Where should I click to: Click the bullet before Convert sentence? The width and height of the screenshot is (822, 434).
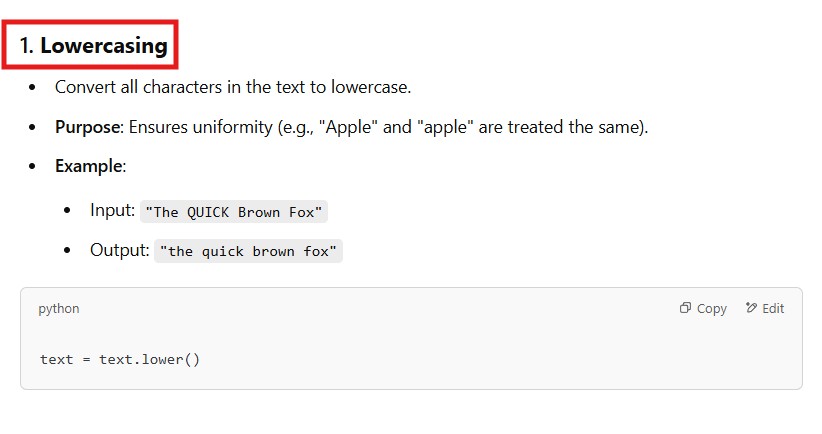coord(33,88)
